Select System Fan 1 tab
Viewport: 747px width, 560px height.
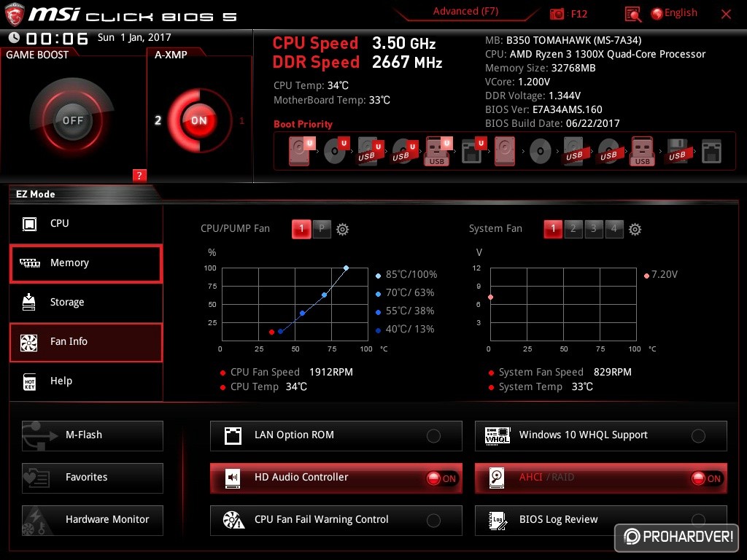click(x=553, y=229)
